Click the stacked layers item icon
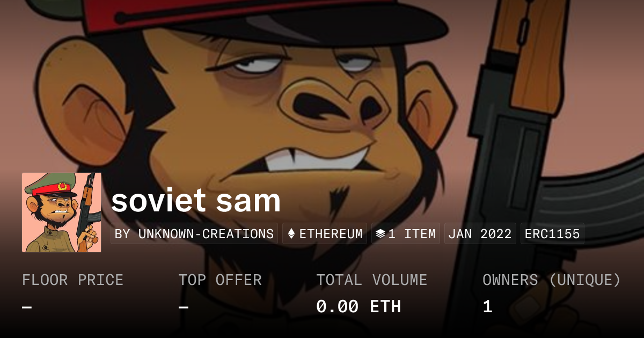 380,234
